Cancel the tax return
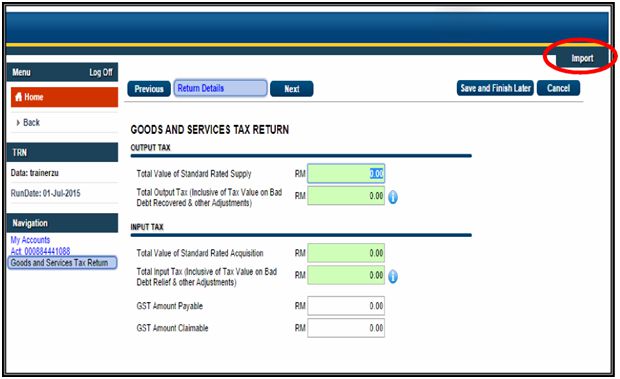Viewport: 620px width, 379px height. click(558, 88)
